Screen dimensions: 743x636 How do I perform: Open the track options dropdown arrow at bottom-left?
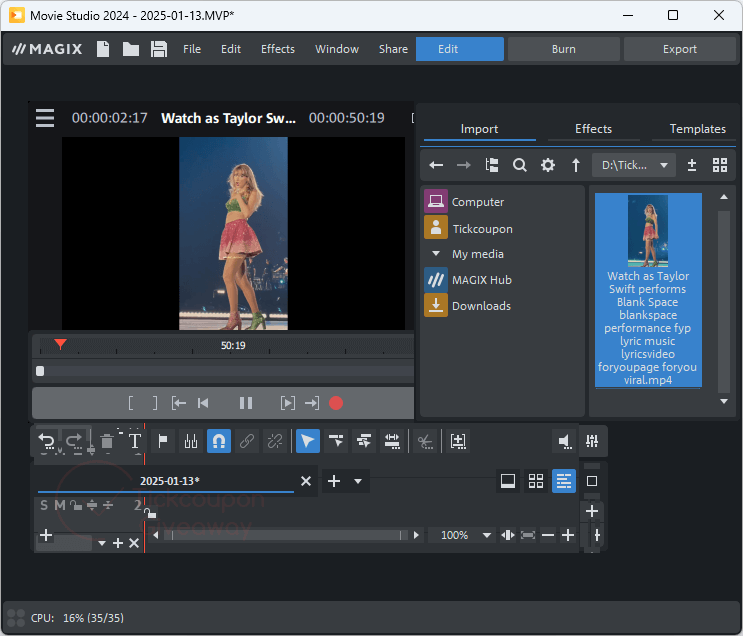point(102,543)
